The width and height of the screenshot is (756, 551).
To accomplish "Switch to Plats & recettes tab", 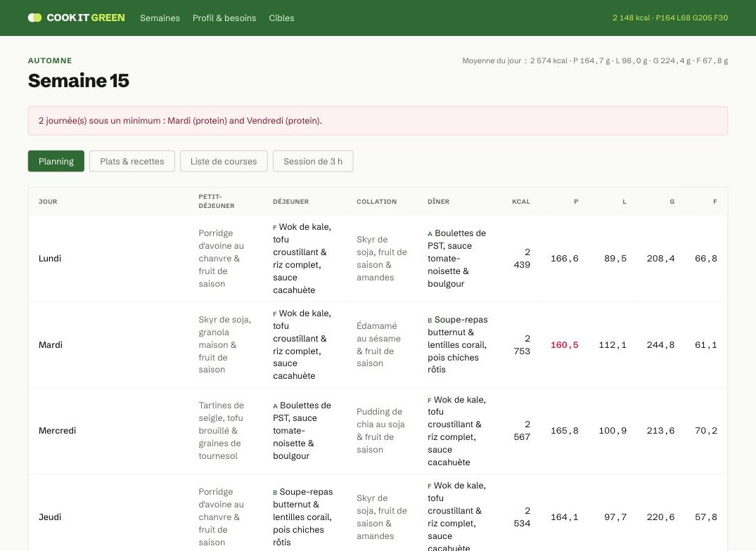I will pos(132,162).
